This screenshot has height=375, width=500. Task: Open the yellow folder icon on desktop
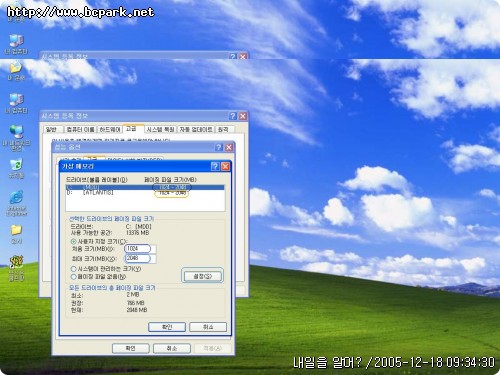pos(16,233)
